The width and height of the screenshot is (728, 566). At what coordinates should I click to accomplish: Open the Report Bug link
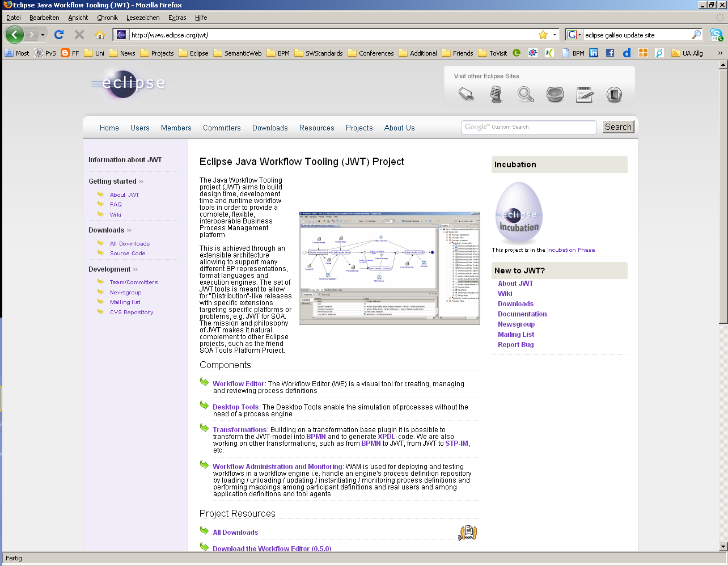516,345
